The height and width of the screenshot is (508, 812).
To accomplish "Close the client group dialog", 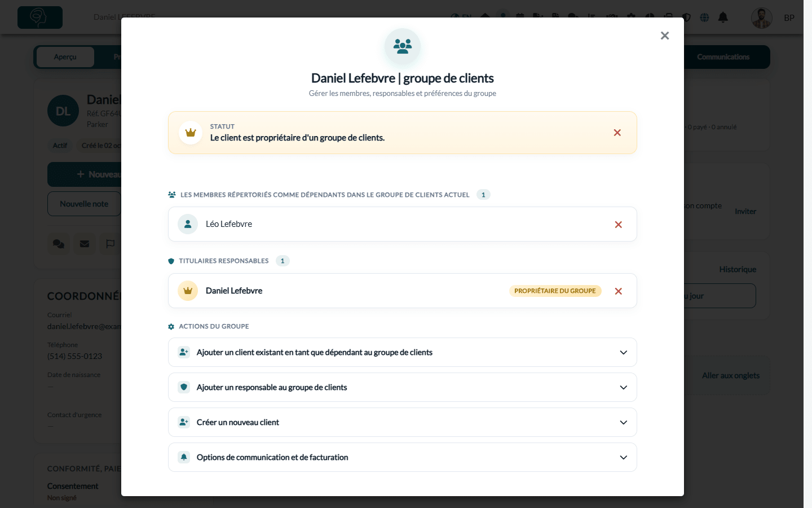I will (665, 36).
